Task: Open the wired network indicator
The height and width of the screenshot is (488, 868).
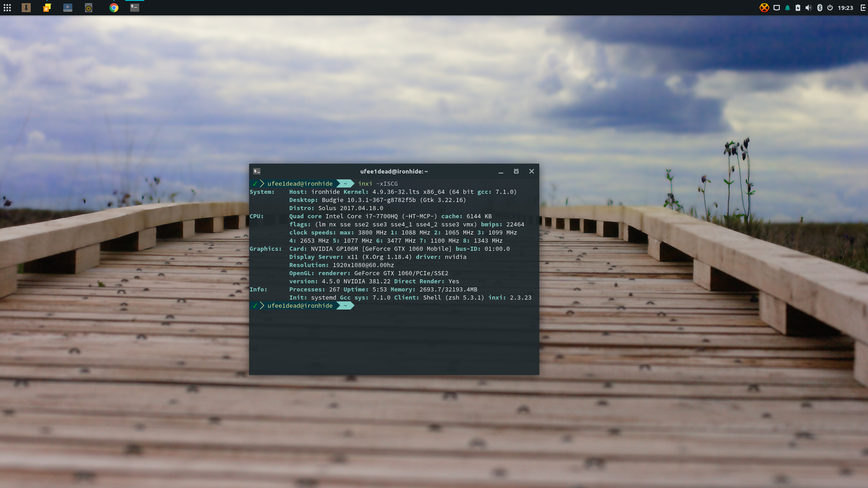Action: click(x=777, y=8)
